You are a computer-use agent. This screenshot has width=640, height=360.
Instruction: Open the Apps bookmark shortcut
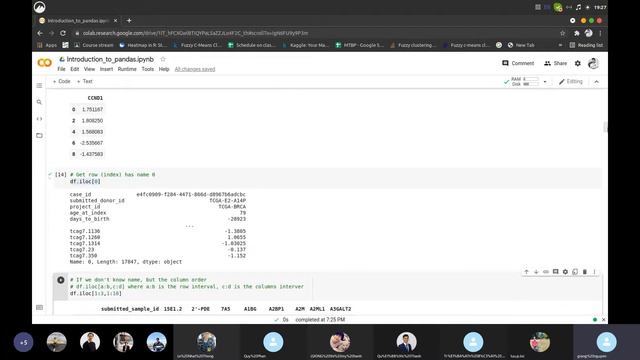47,45
